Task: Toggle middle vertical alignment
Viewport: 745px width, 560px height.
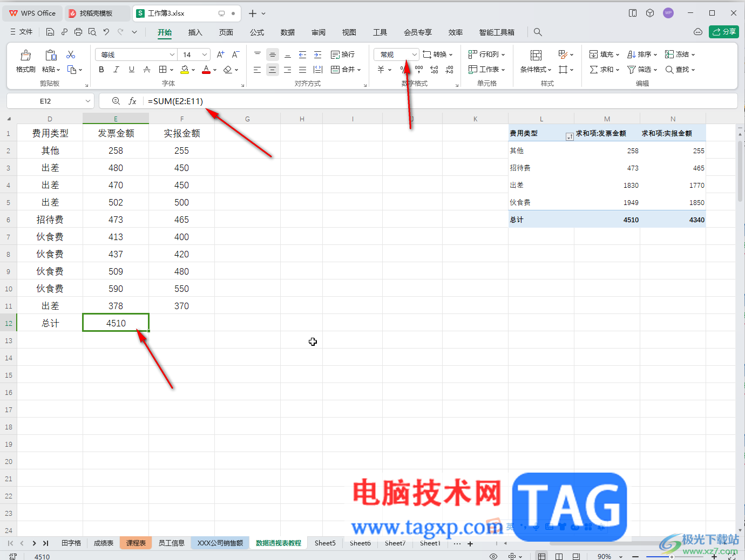Action: pos(272,54)
